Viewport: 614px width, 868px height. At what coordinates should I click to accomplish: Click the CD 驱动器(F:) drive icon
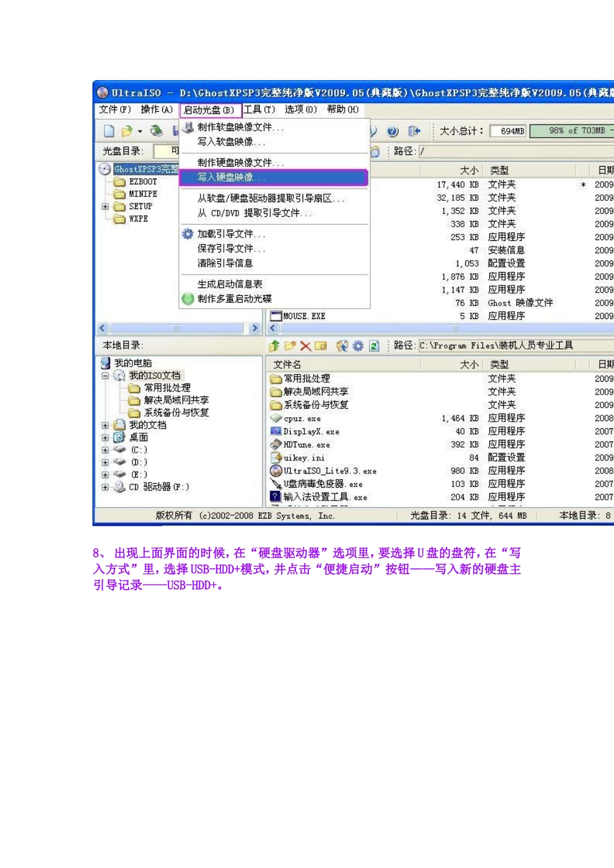point(120,487)
